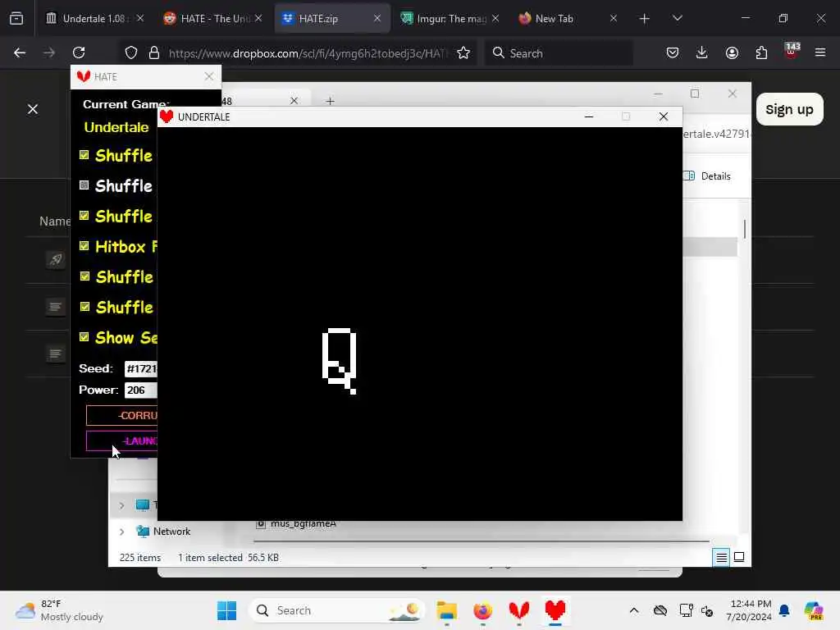Open the tracking protection shield icon
This screenshot has width=840, height=630.
coord(131,52)
